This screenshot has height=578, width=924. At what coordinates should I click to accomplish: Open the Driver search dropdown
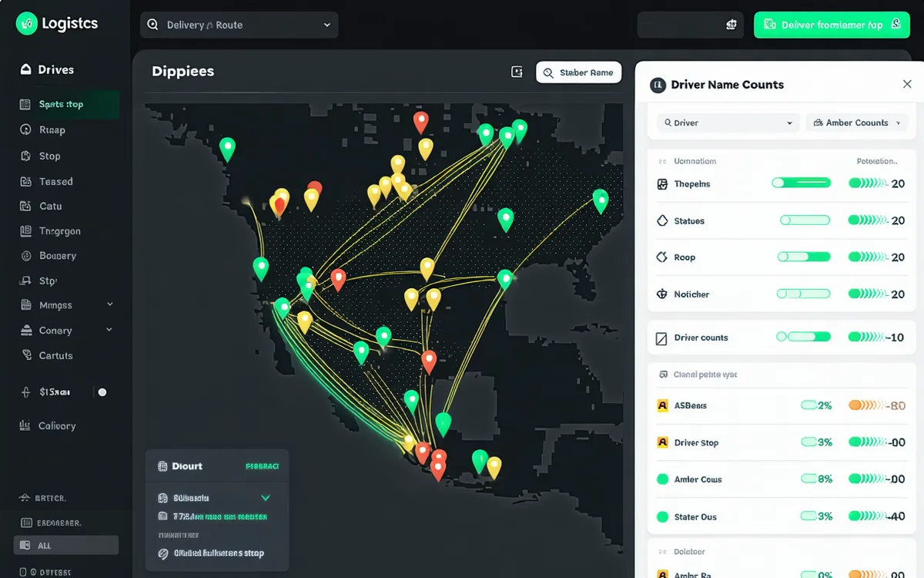[x=728, y=123]
